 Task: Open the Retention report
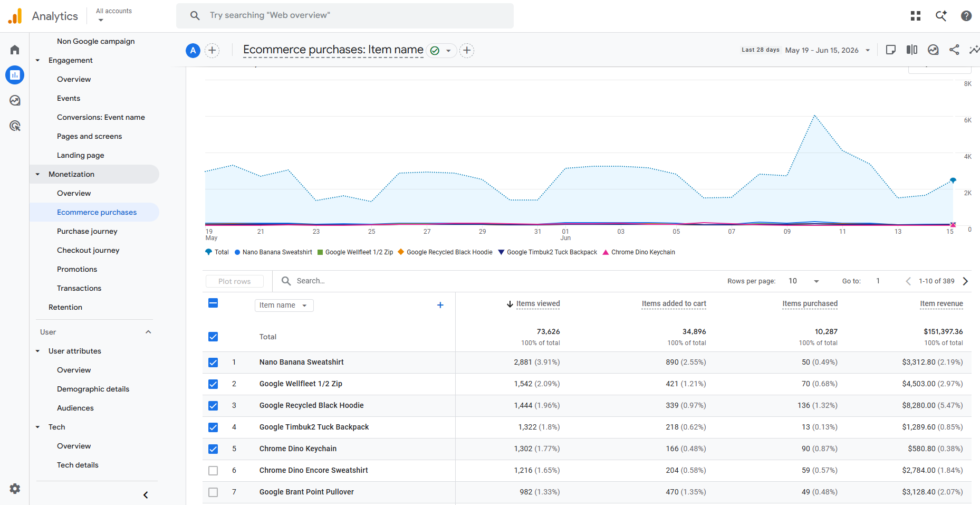[x=65, y=307]
